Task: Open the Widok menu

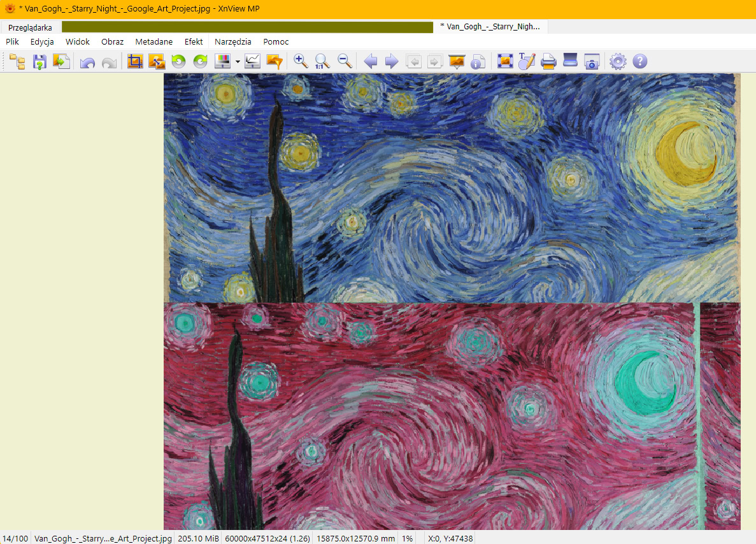Action: click(78, 42)
